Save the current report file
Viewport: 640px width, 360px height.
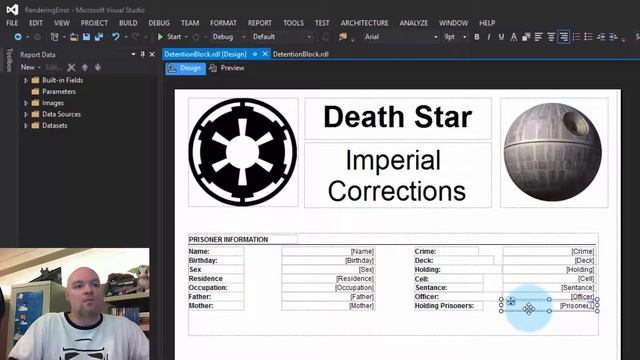(x=87, y=37)
